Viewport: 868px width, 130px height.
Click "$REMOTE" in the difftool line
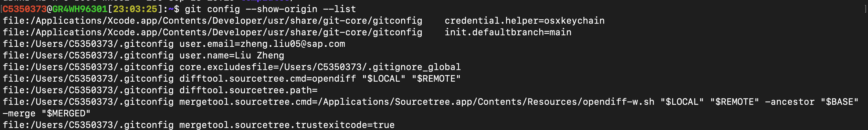[436, 79]
